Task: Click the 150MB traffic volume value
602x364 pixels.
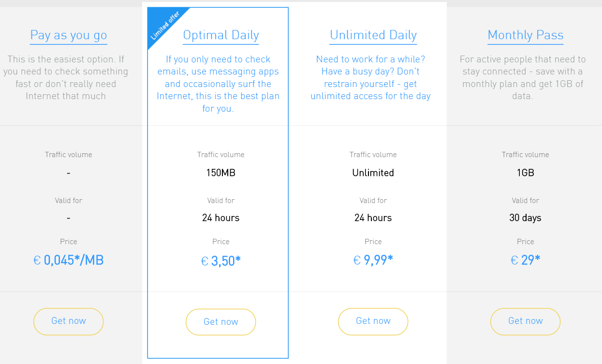Action: click(221, 173)
